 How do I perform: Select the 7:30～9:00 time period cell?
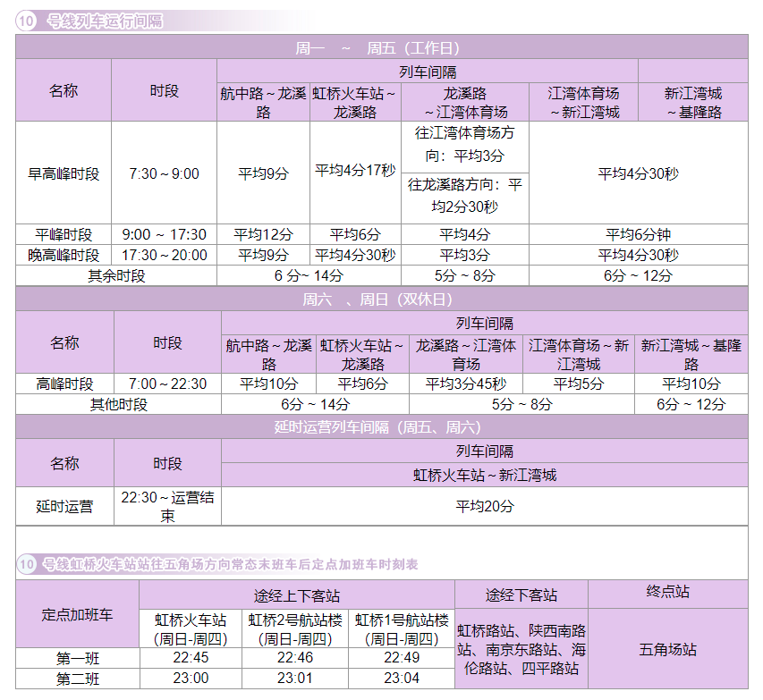click(x=164, y=173)
